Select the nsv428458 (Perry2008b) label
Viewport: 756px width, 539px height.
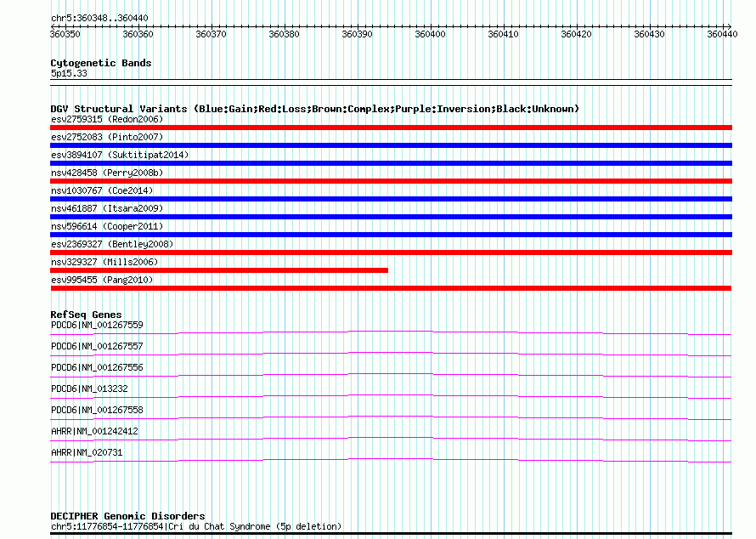tap(107, 173)
